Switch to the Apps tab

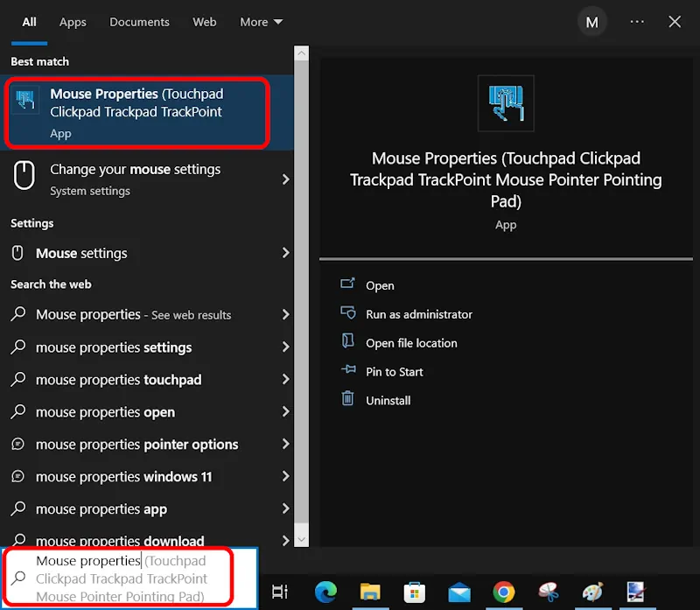[x=73, y=22]
